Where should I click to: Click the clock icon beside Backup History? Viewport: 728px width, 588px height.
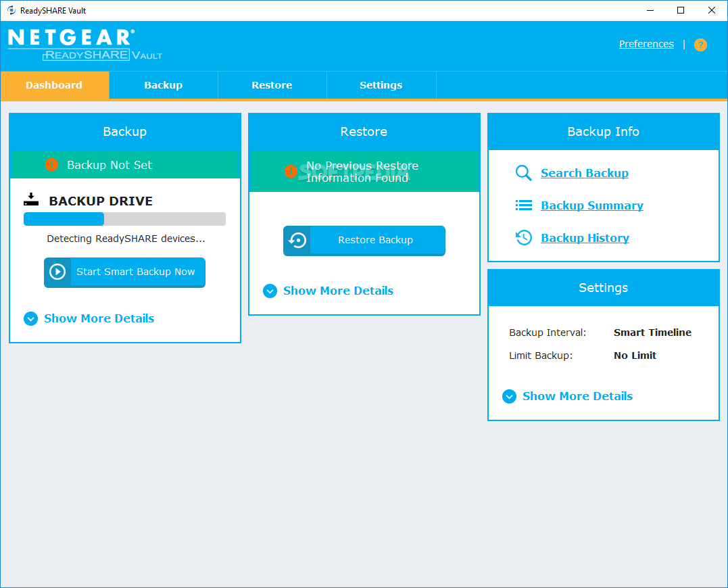(x=524, y=238)
